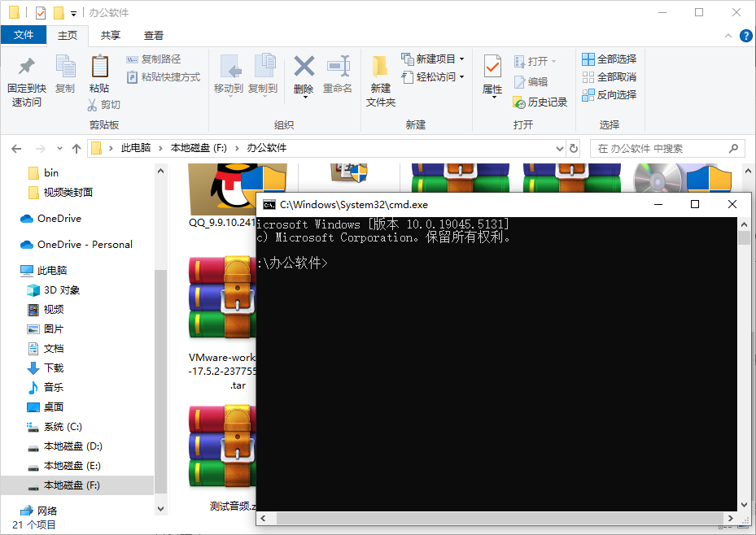Open the 文件 menu tab
This screenshot has height=535, width=756.
click(x=24, y=35)
